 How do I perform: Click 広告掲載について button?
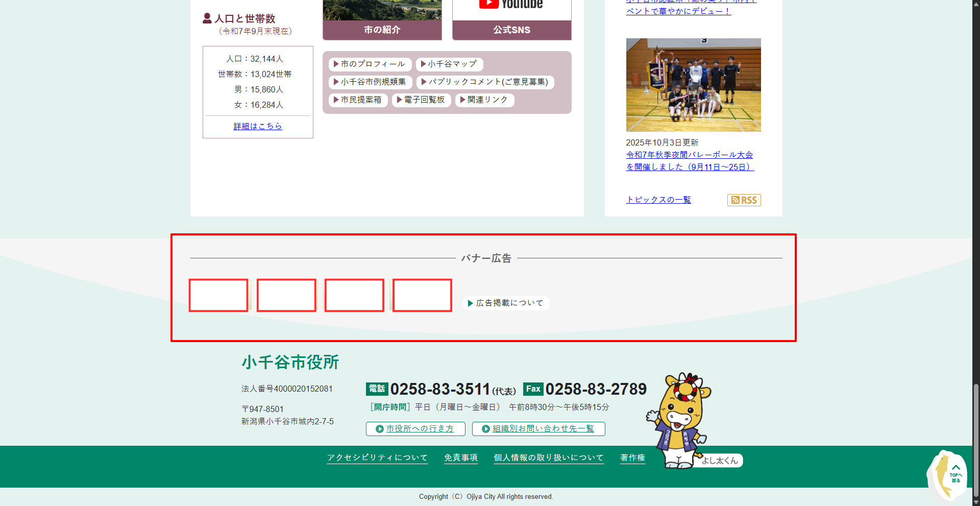click(506, 303)
